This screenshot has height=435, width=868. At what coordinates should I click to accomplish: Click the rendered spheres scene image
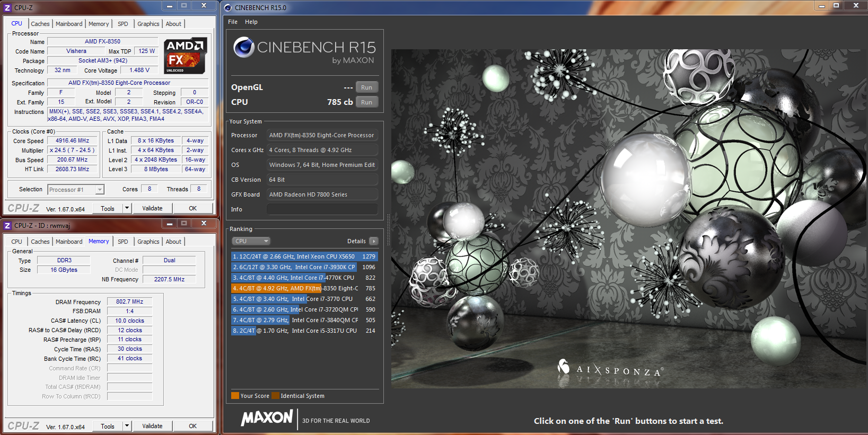[629, 218]
